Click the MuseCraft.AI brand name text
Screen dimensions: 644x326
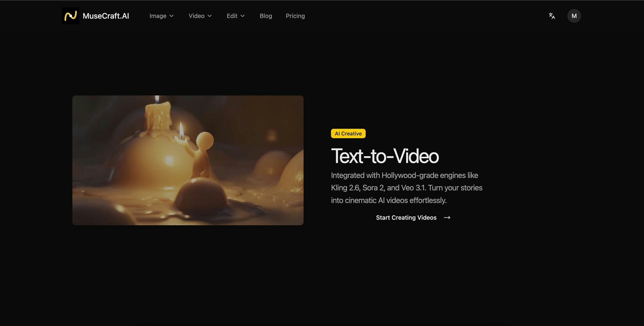[x=106, y=16]
